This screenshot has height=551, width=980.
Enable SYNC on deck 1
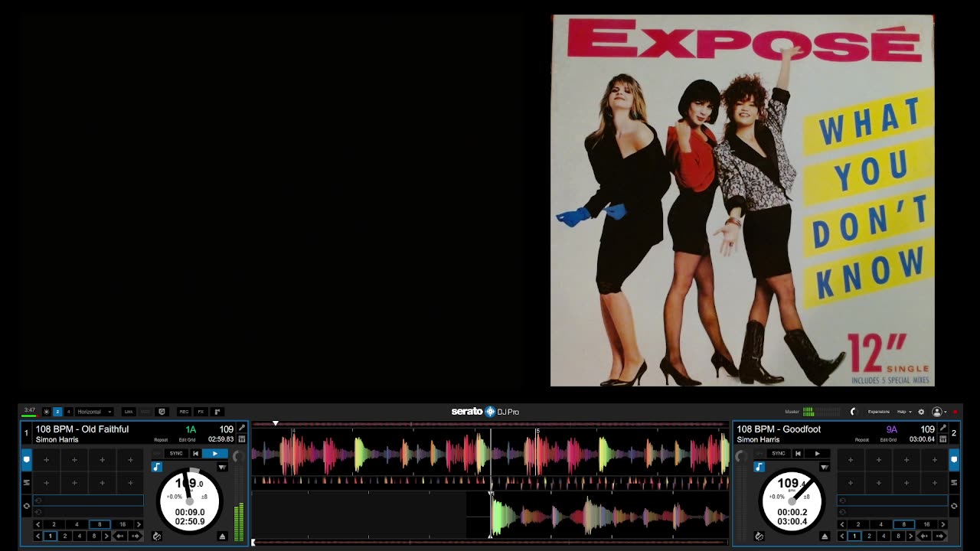click(176, 454)
